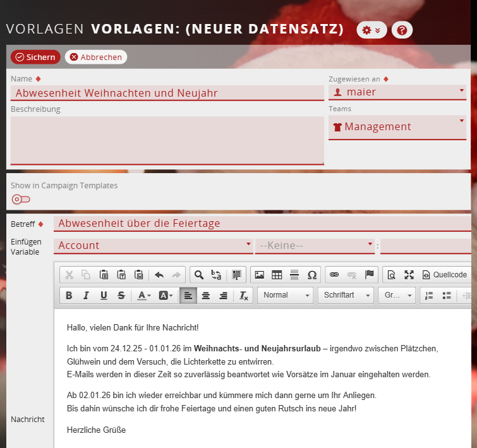This screenshot has height=448, width=477.
Task: Click the Cut scissors icon
Action: 69,275
